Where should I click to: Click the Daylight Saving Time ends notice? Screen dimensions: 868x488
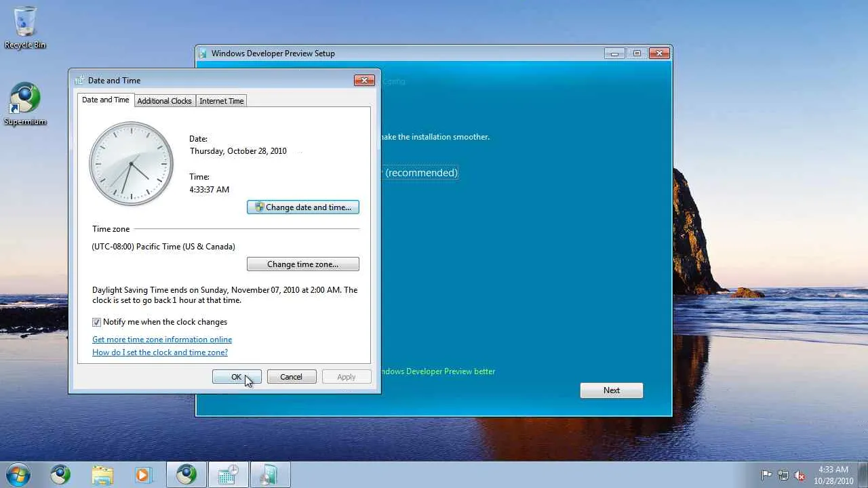click(225, 295)
